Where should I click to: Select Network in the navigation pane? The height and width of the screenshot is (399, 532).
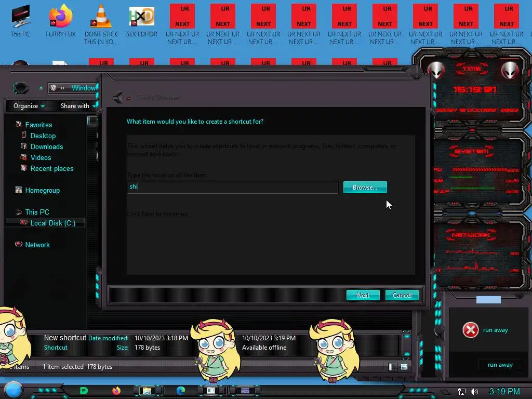coord(37,245)
